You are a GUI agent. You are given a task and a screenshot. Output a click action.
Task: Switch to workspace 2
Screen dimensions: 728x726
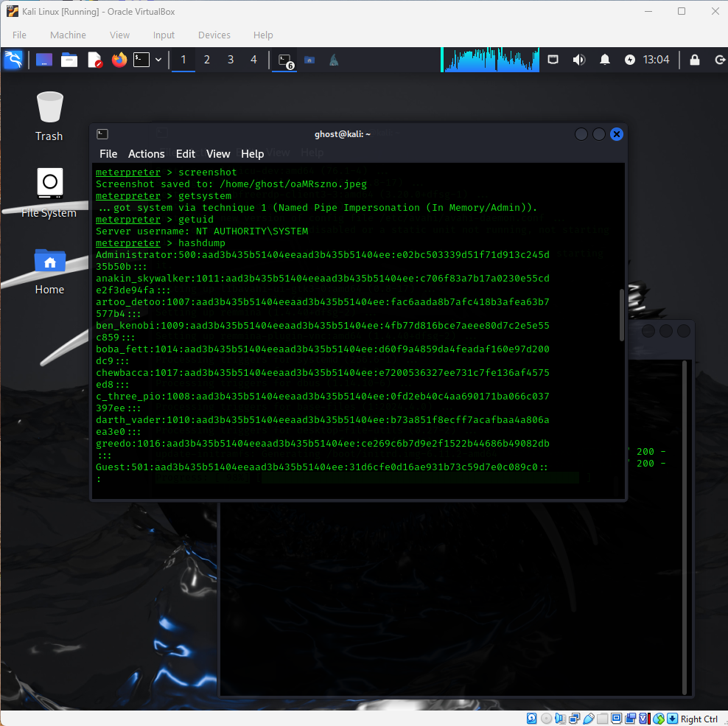(207, 60)
